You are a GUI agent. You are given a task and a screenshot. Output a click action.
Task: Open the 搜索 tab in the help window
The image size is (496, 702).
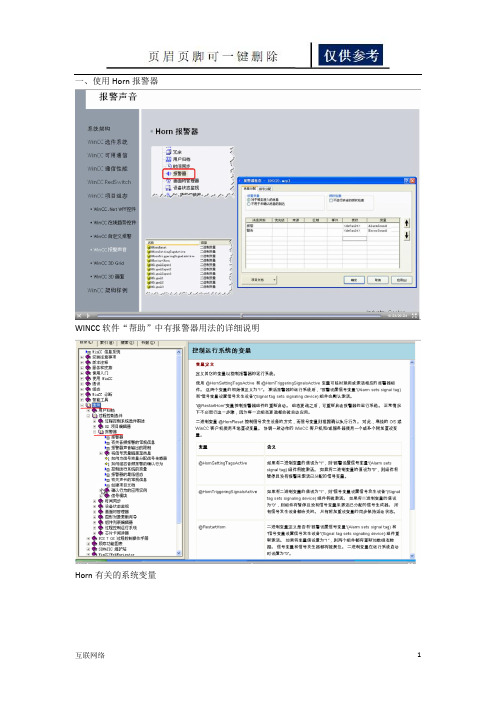coord(127,342)
